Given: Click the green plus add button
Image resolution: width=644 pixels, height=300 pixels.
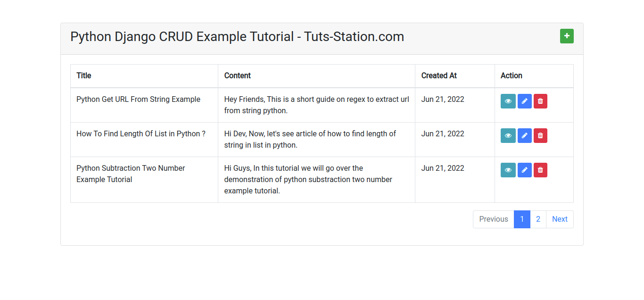Looking at the screenshot, I should 567,36.
